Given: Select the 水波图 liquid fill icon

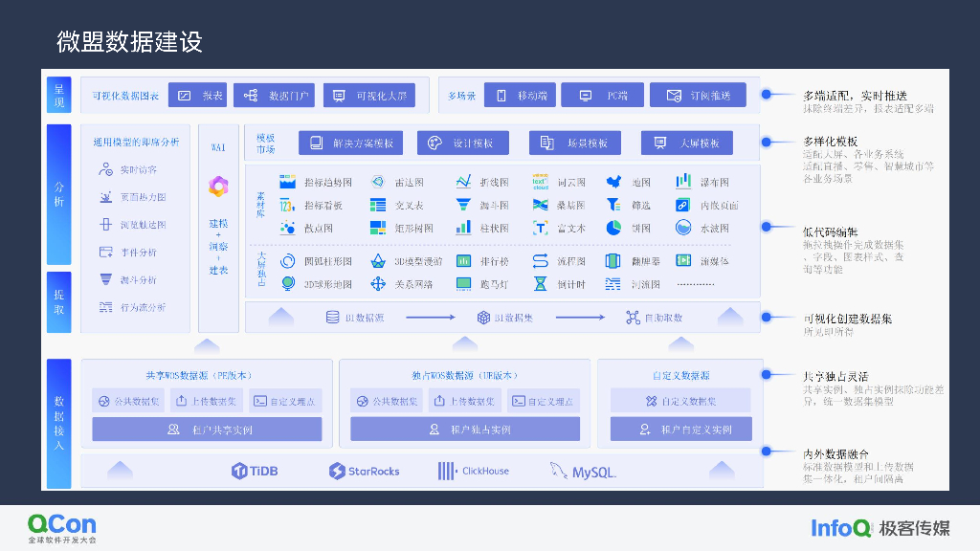Looking at the screenshot, I should click(x=683, y=228).
